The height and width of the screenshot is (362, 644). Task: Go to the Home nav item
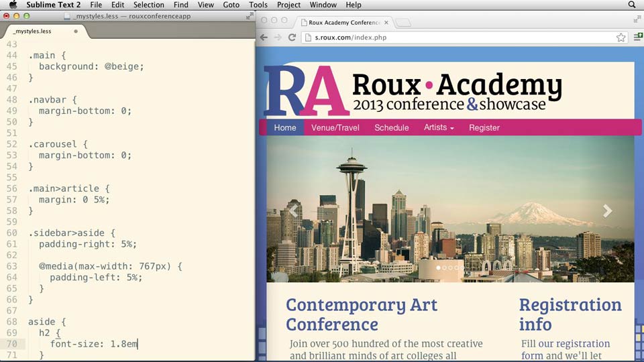tap(285, 127)
